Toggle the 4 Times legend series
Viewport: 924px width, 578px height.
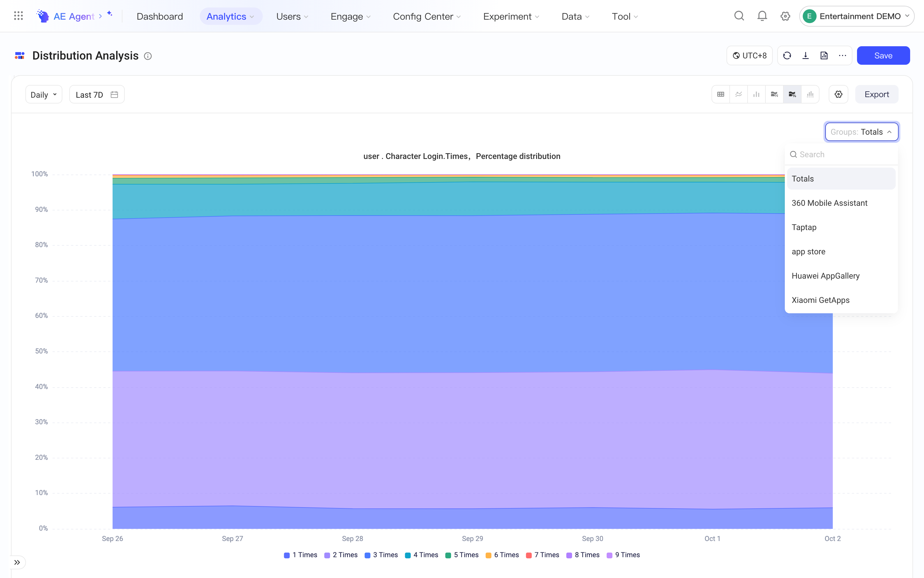click(422, 555)
